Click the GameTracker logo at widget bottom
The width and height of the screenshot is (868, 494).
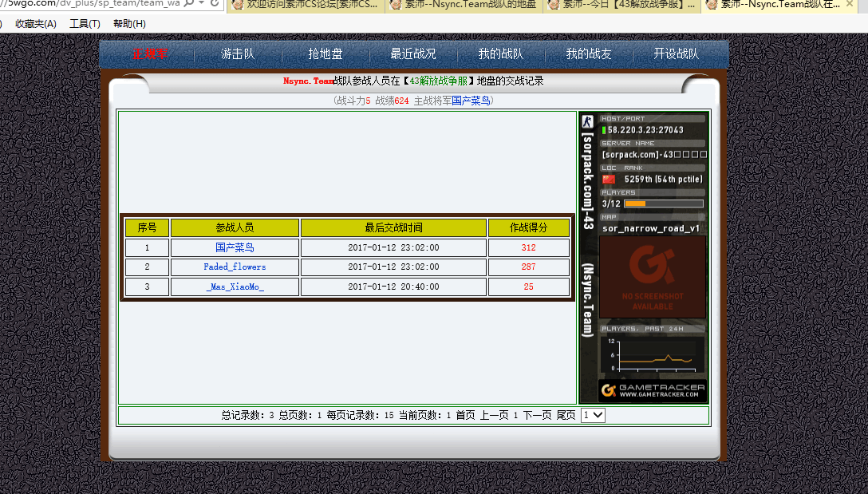653,390
